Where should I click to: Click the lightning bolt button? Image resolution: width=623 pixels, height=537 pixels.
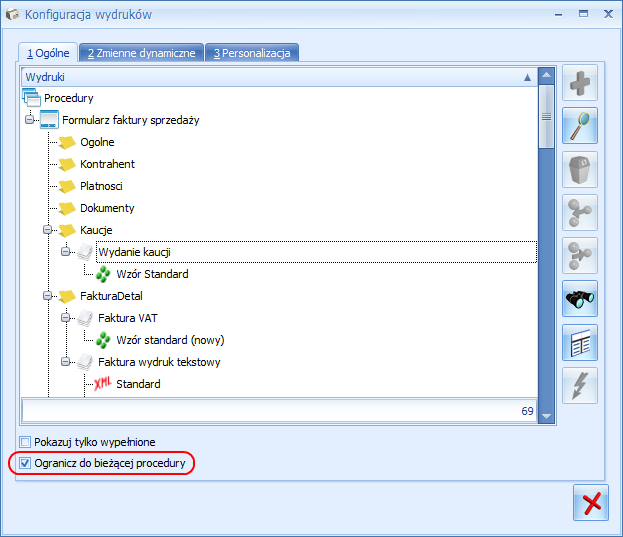[580, 385]
